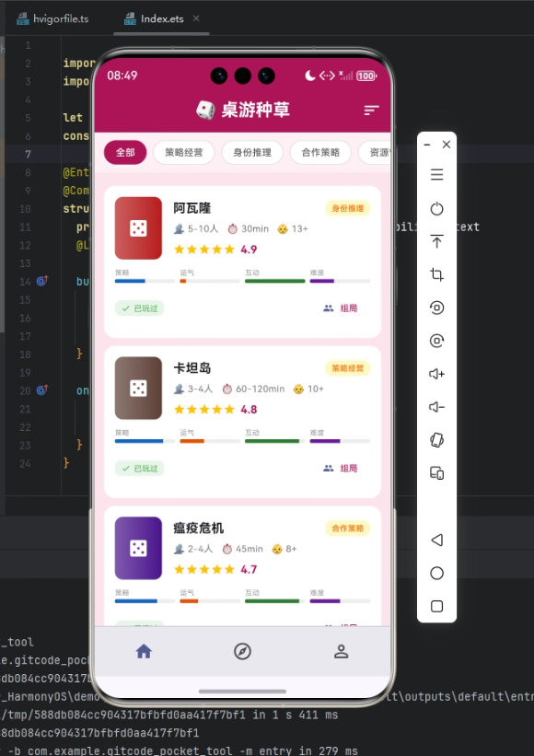This screenshot has width=534, height=756.
Task: Click the 瘟疫危机 game title
Action: pos(199,529)
